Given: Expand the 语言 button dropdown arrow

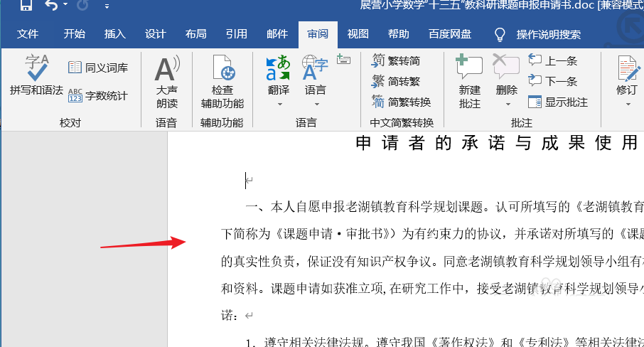Looking at the screenshot, I should [x=316, y=105].
